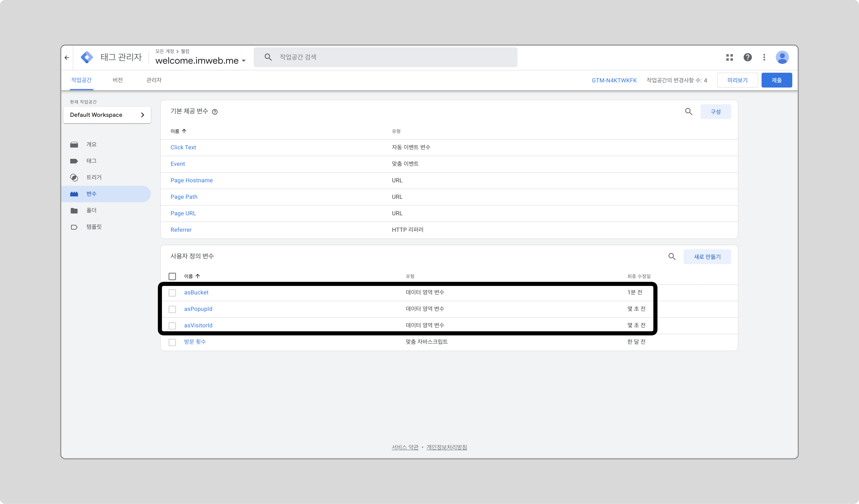Click the HTTP 리퍼러 type cell

coord(408,230)
